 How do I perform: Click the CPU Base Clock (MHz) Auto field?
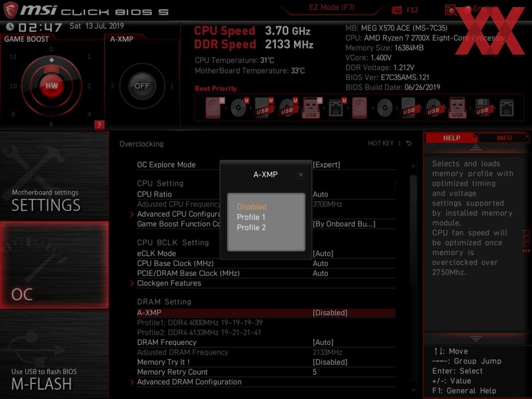pos(320,263)
